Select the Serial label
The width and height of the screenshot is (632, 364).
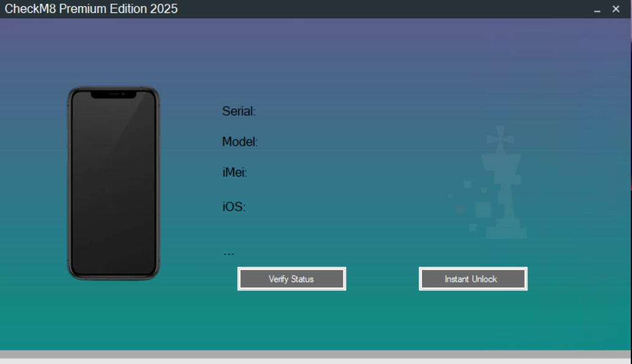pyautogui.click(x=239, y=111)
